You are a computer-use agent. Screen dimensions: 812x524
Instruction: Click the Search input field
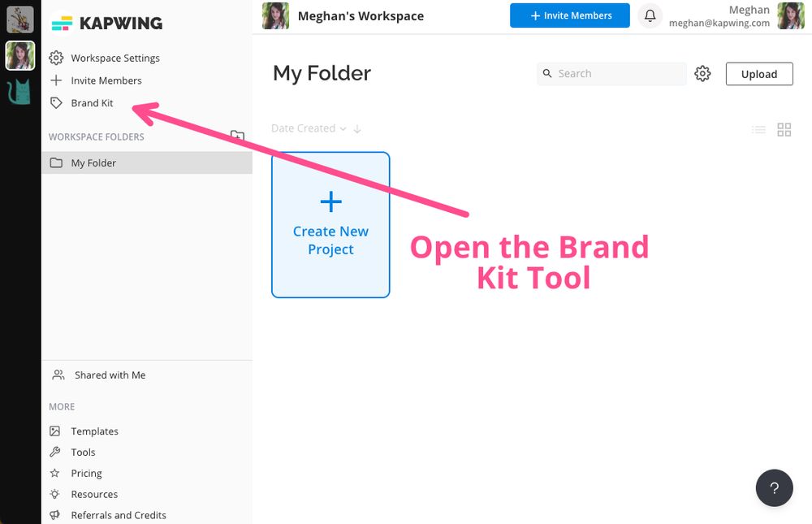click(x=619, y=74)
